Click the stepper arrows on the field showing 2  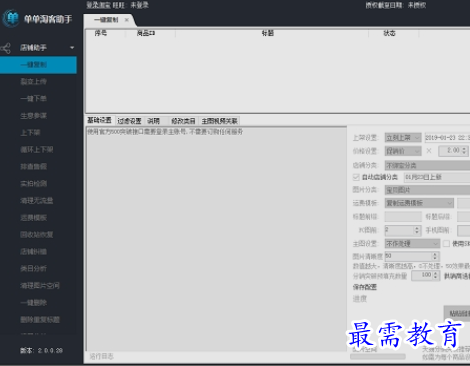pos(417,230)
